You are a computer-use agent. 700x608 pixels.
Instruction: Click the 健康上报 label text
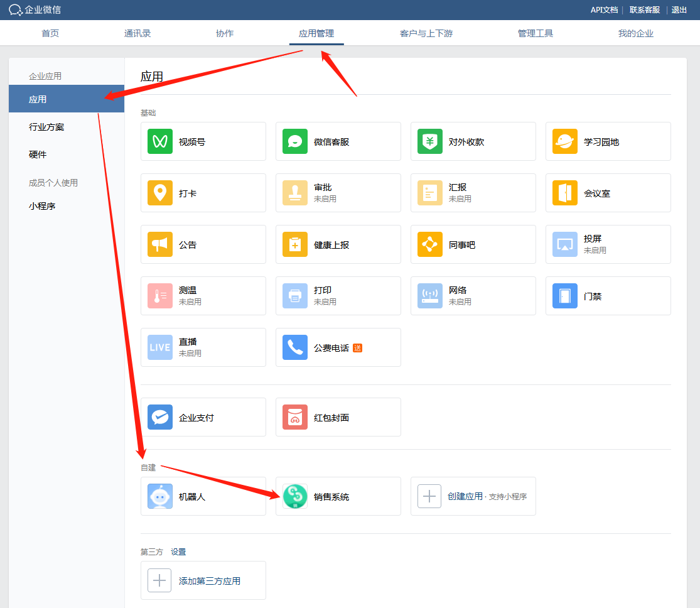click(x=331, y=245)
